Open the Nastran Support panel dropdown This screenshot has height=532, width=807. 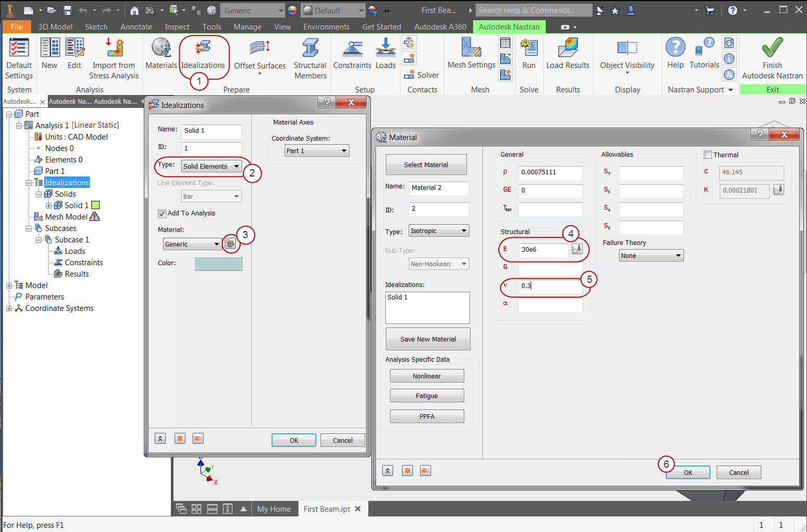(731, 90)
